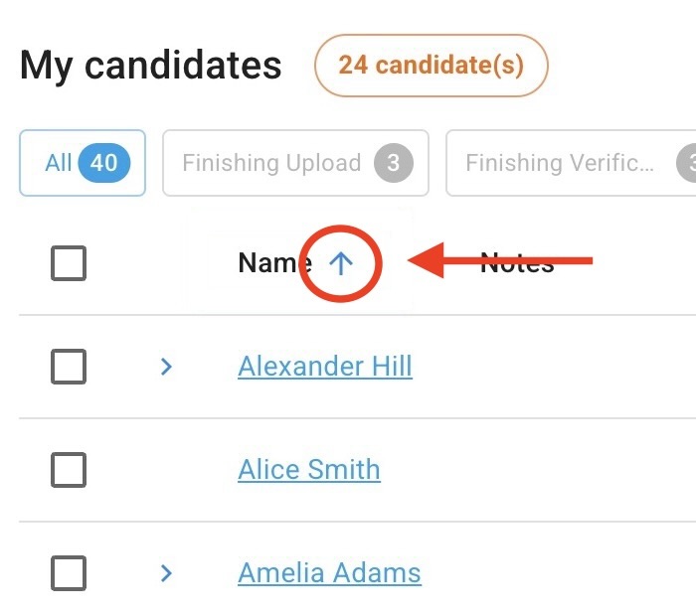The height and width of the screenshot is (616, 696).
Task: Click the 24 candidate(s) badge
Action: [x=431, y=66]
